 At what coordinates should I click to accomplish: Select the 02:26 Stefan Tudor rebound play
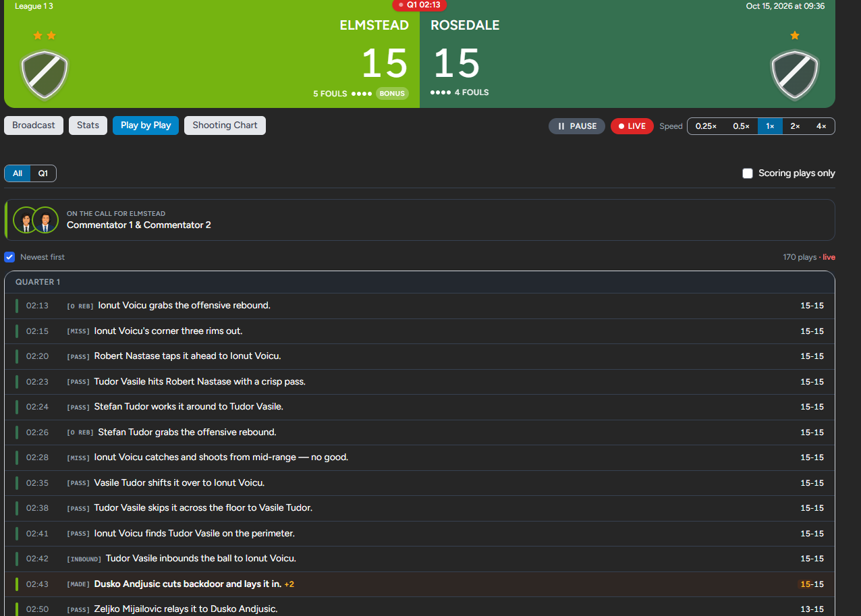coord(420,432)
